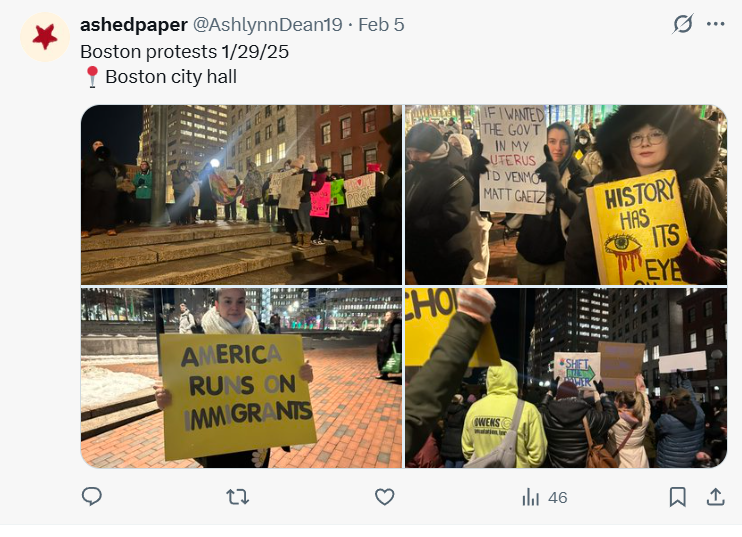Open the three-dot more options menu
Screen dimensions: 742x537
pyautogui.click(x=716, y=24)
